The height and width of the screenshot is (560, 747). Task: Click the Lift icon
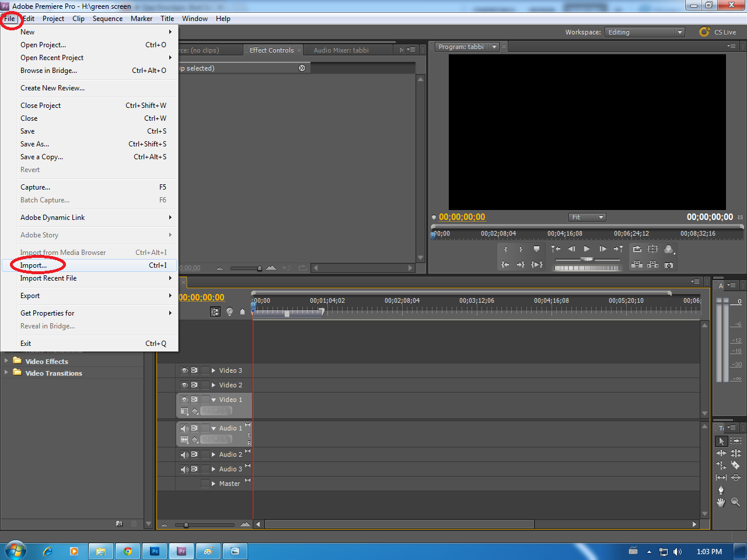point(637,265)
